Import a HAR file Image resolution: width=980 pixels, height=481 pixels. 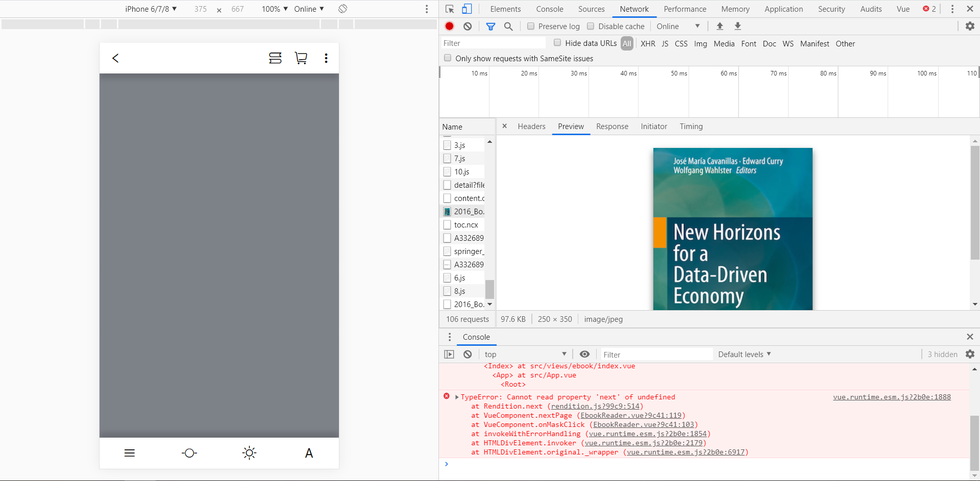[x=720, y=26]
